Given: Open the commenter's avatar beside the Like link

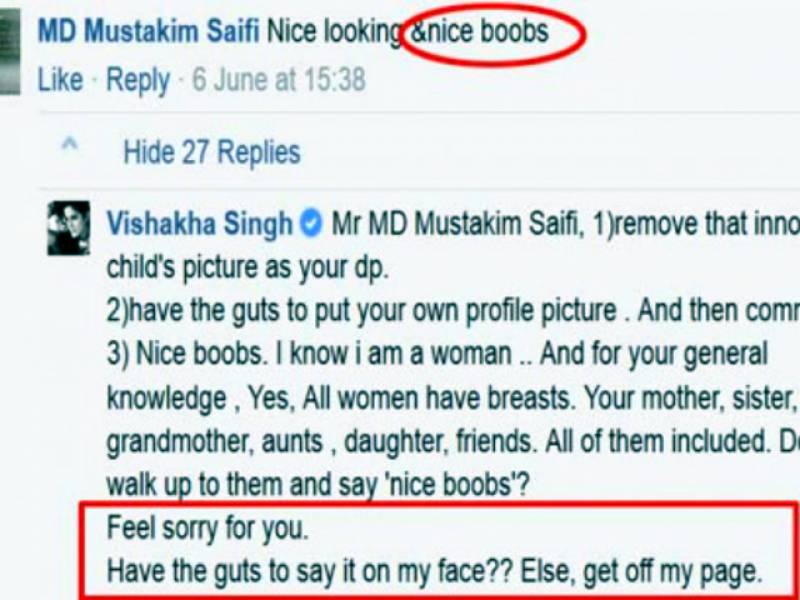Looking at the screenshot, I should tap(10, 51).
